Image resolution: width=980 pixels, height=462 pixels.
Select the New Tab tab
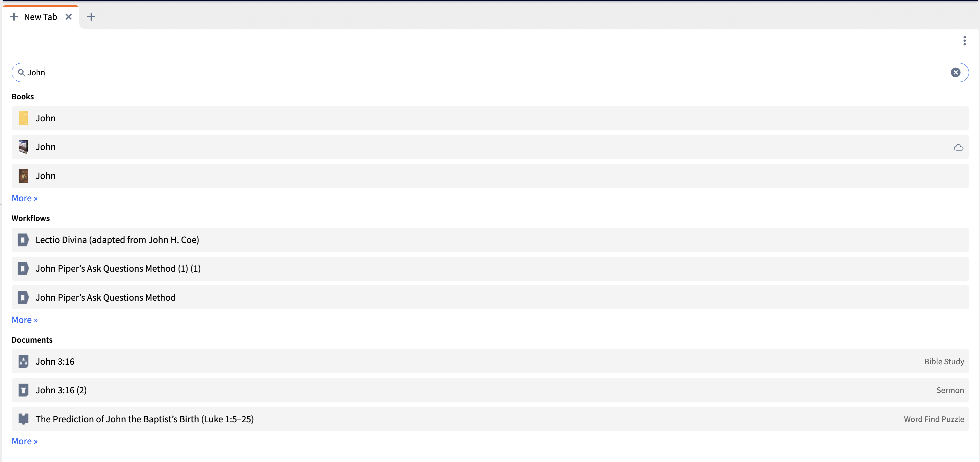click(x=41, y=17)
